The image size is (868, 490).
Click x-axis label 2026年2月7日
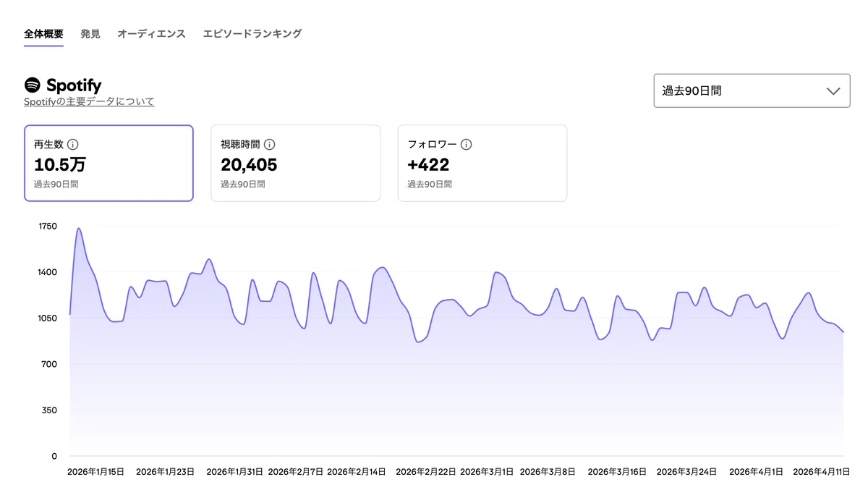pos(296,472)
